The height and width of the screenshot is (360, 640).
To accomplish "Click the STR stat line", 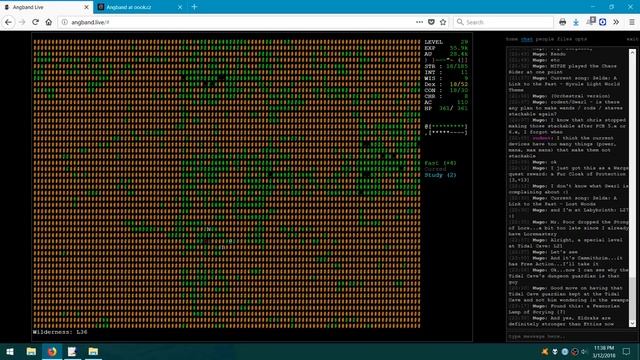I will pos(446,66).
